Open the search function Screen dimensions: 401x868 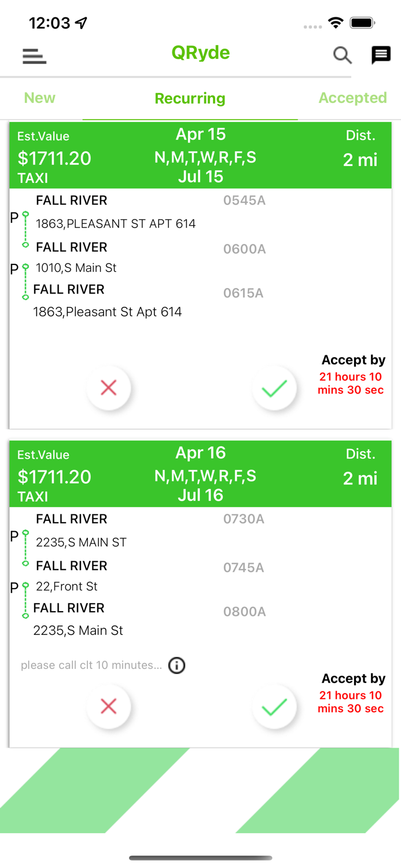pos(343,55)
